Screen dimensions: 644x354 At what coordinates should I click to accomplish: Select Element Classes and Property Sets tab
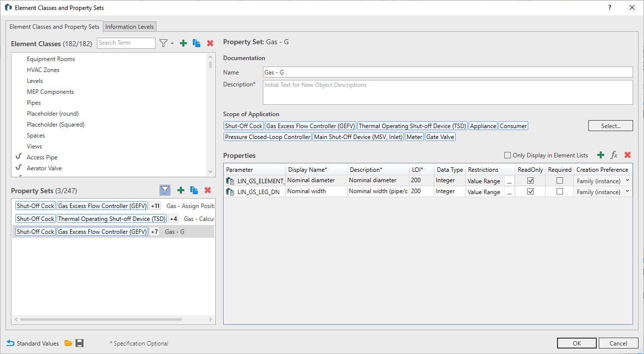tap(54, 27)
